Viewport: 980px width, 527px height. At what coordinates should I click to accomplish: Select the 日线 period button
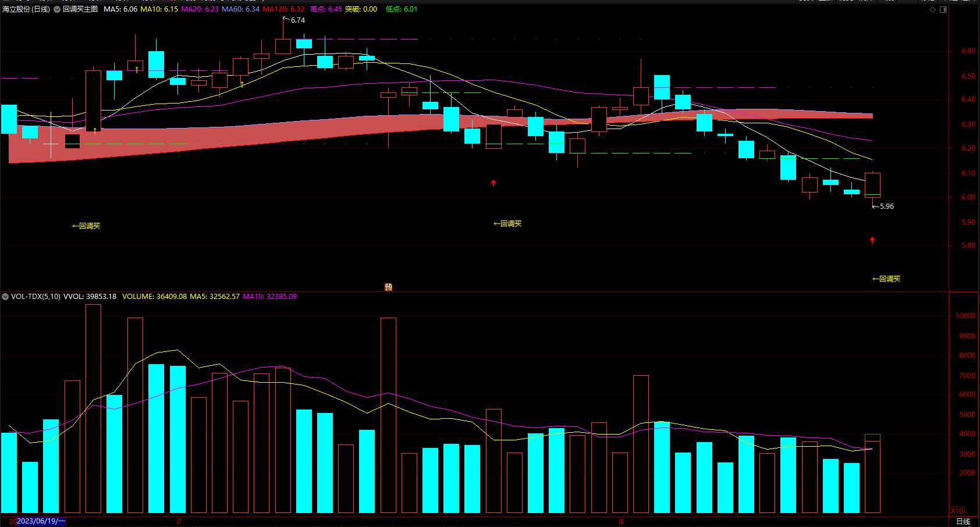pos(963,522)
